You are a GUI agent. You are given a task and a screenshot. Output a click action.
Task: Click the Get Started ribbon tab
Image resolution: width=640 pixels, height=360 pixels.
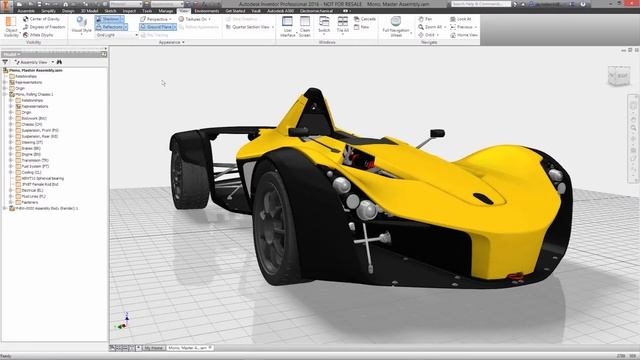click(x=235, y=11)
